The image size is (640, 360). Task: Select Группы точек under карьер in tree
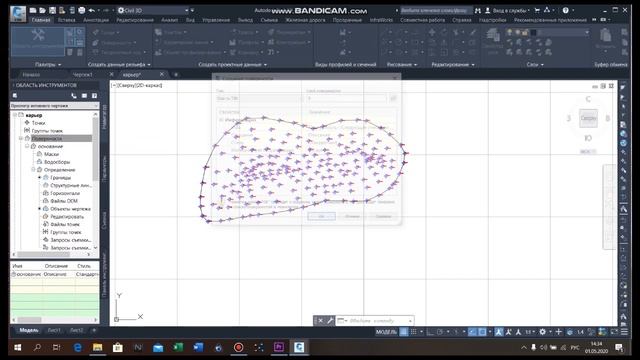47,131
